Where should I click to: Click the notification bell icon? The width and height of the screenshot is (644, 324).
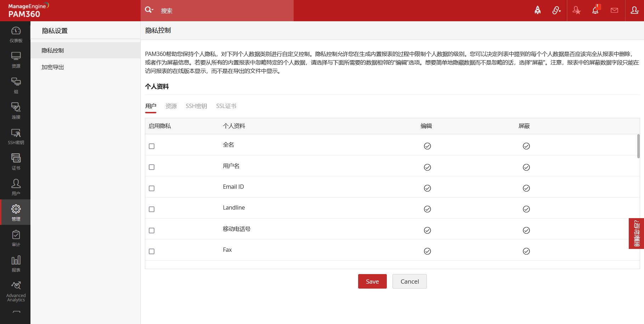tap(595, 10)
